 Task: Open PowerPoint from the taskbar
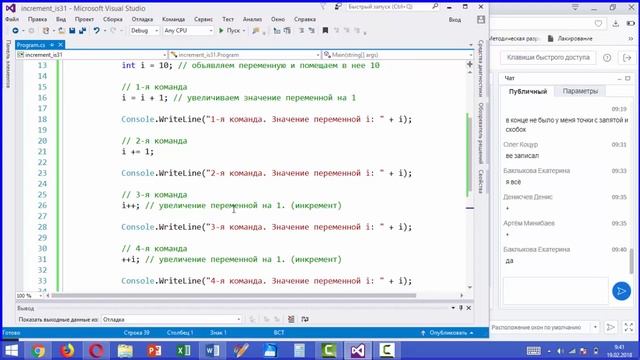(154, 351)
